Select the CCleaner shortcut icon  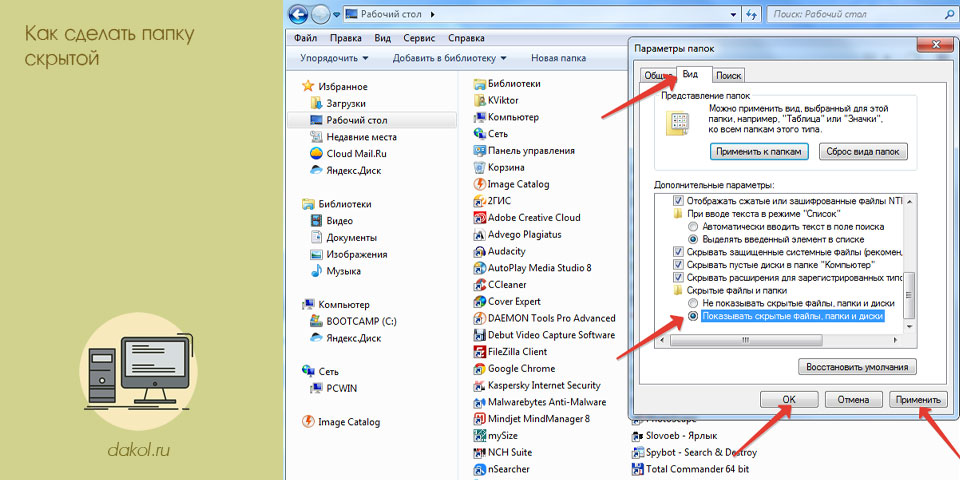pyautogui.click(x=479, y=285)
